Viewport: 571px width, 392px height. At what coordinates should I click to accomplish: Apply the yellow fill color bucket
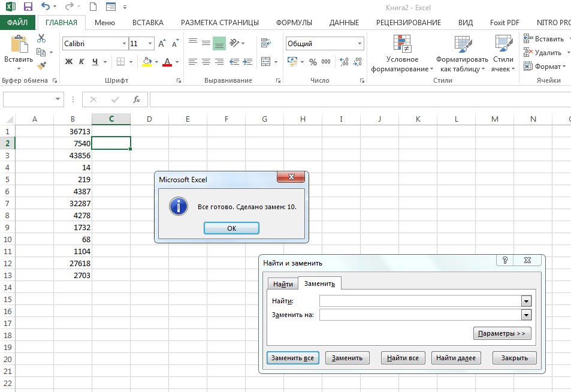pyautogui.click(x=147, y=62)
